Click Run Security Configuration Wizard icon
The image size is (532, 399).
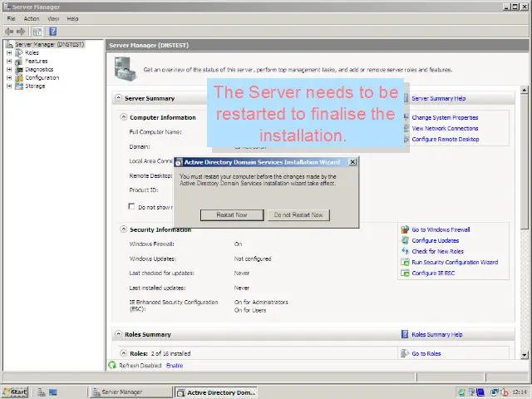pos(405,262)
